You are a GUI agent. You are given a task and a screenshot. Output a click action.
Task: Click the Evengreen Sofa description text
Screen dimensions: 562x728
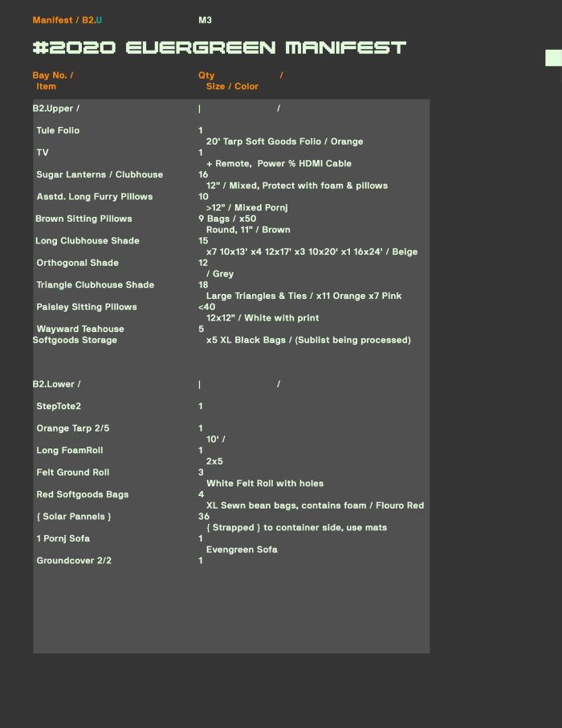[242, 550]
